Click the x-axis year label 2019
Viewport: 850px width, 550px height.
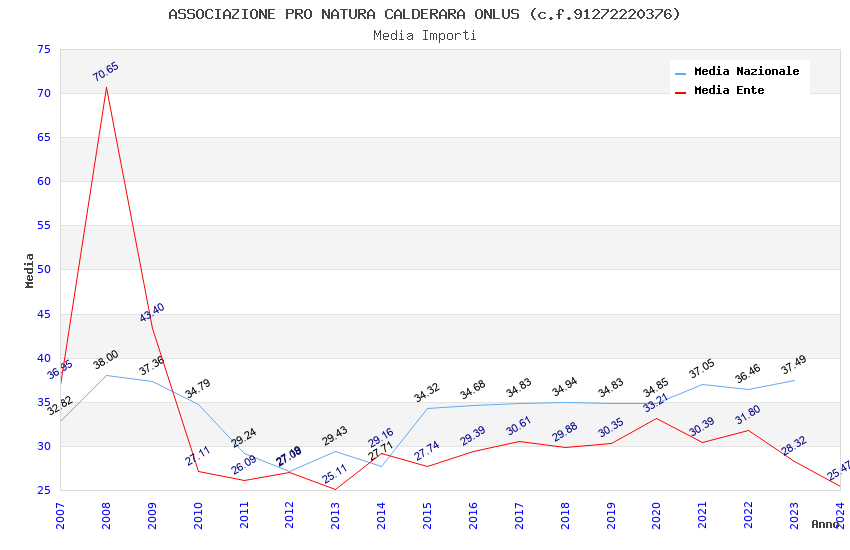tap(611, 515)
